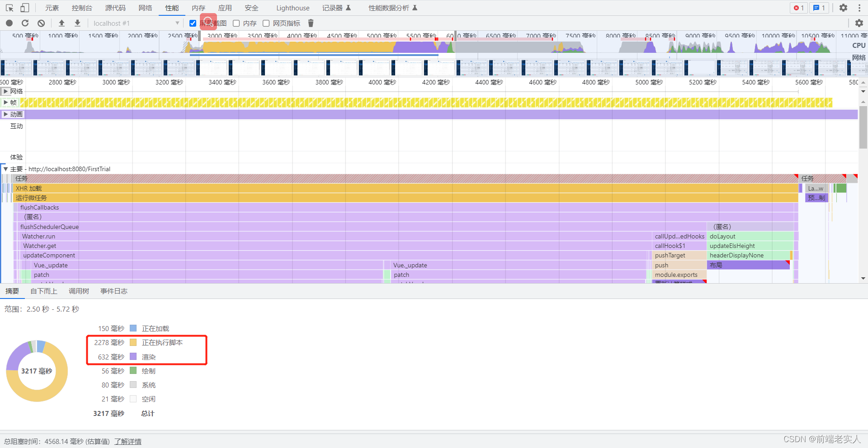
Task: Select the first filmstrip screenshot thumbnail
Action: click(x=17, y=68)
